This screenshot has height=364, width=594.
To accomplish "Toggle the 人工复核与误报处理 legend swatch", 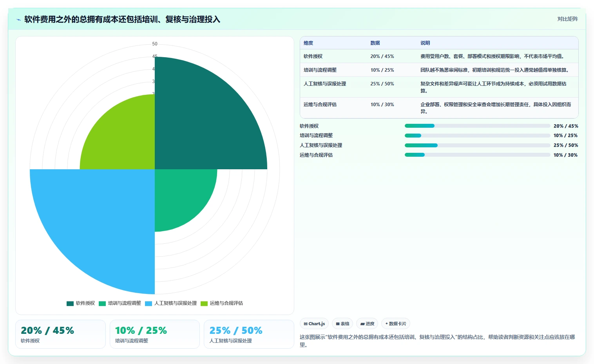I will point(148,303).
